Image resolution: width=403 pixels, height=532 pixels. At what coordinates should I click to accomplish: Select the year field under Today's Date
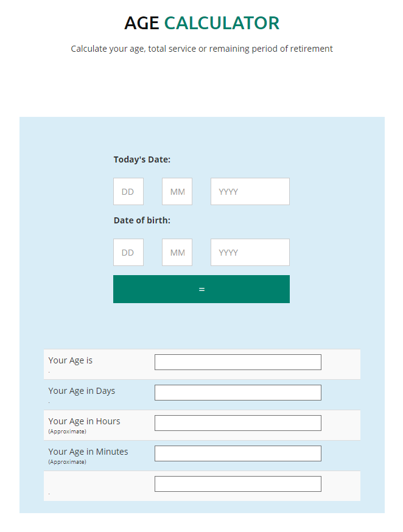[x=250, y=192]
